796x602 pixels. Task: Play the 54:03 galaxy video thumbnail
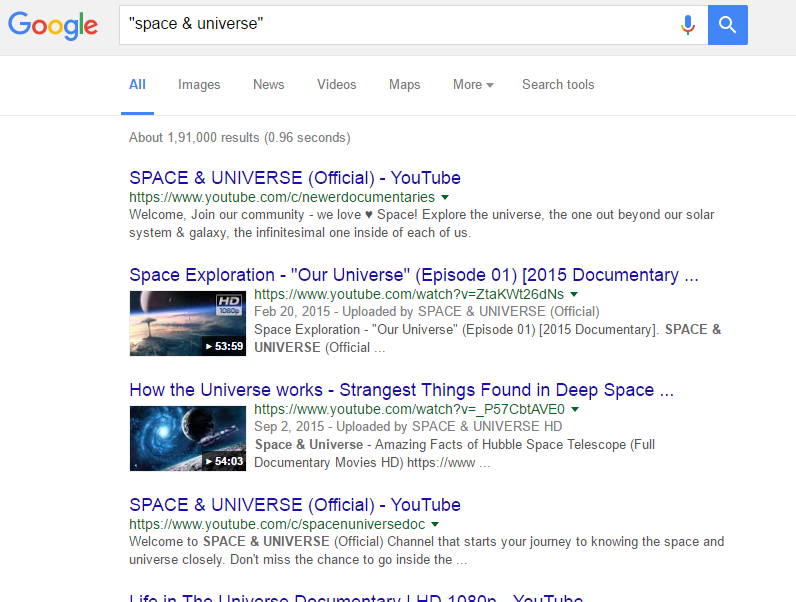(188, 439)
